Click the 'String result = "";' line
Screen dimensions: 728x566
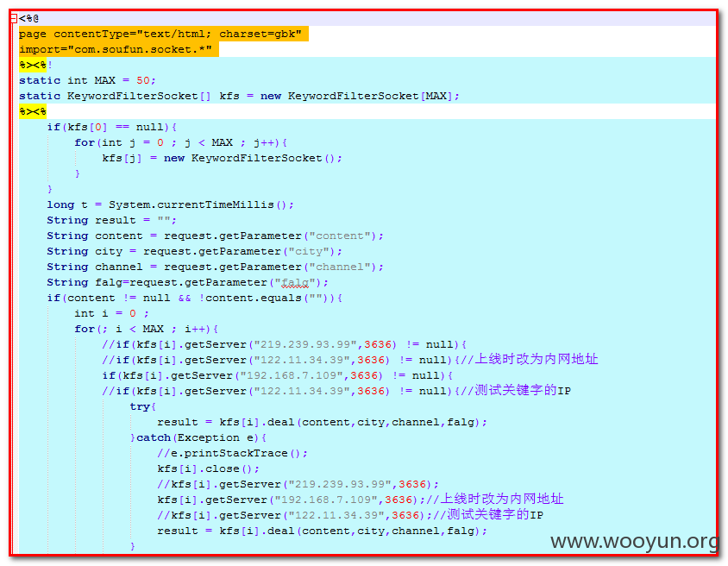pyautogui.click(x=112, y=220)
